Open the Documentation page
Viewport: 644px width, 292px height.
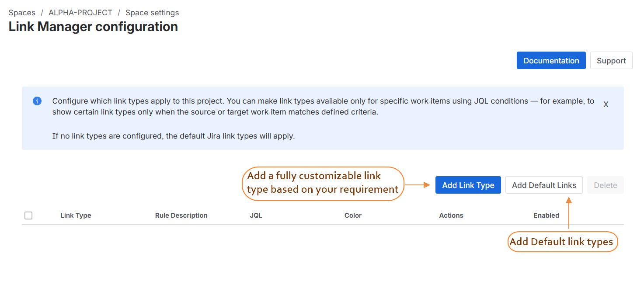pyautogui.click(x=551, y=60)
